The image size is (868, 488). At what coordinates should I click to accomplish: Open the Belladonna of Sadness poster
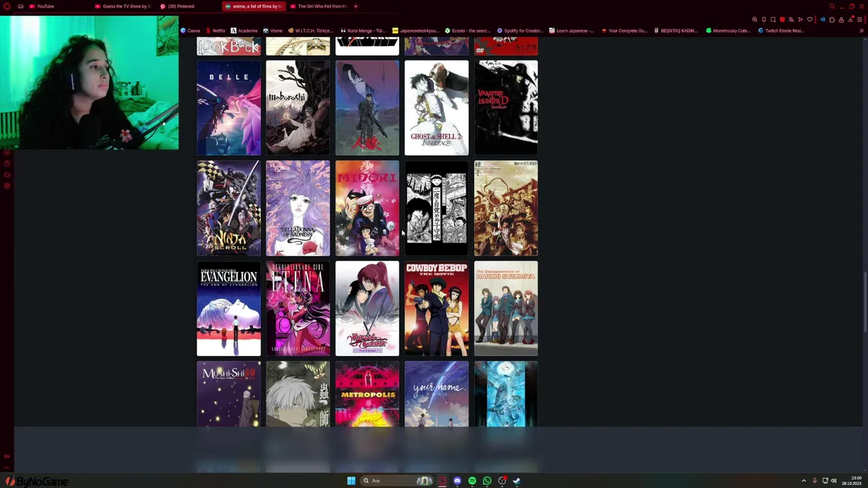(298, 208)
